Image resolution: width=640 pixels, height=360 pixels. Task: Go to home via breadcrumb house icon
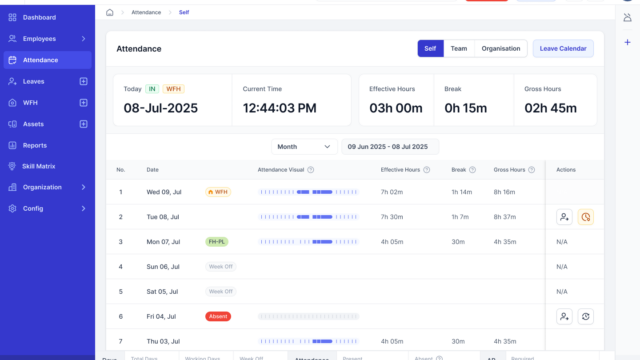tap(109, 12)
